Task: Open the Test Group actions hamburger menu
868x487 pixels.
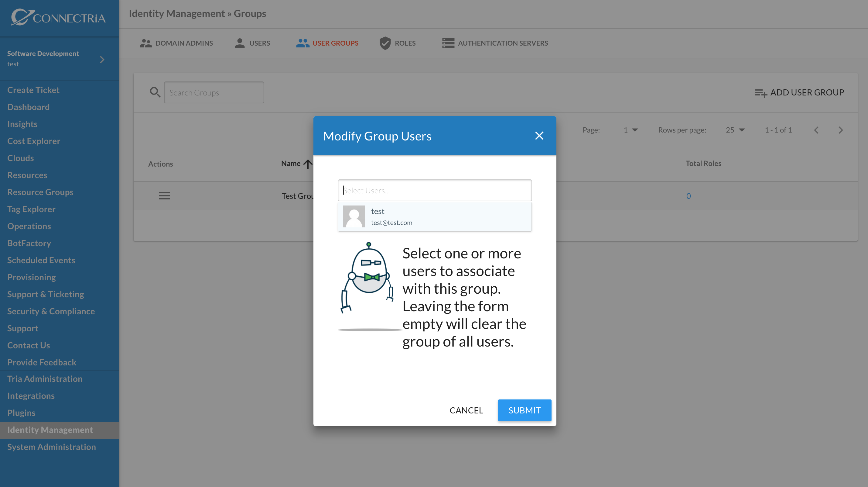Action: pyautogui.click(x=164, y=195)
